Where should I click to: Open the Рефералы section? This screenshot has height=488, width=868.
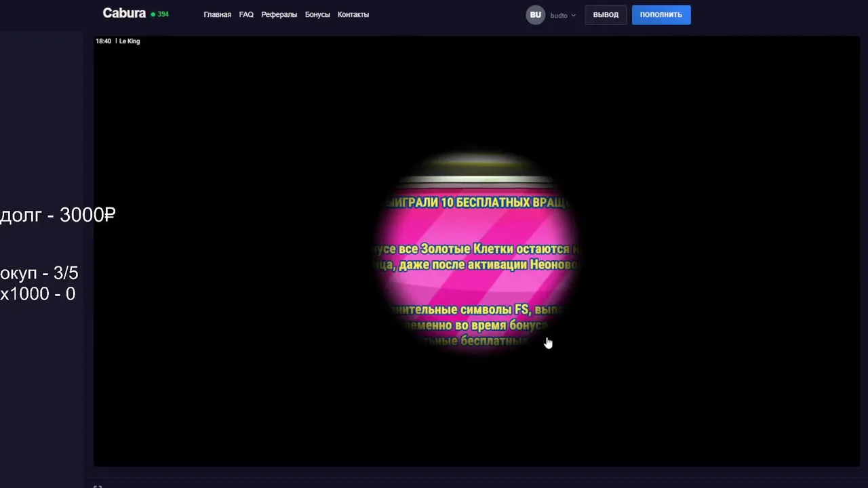(x=279, y=14)
